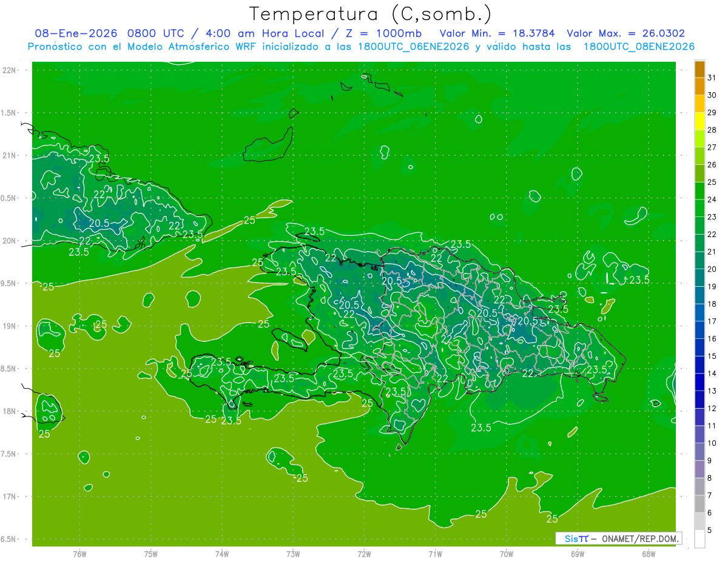Click the 19N latitude axis label
The height and width of the screenshot is (562, 728).
click(x=9, y=326)
